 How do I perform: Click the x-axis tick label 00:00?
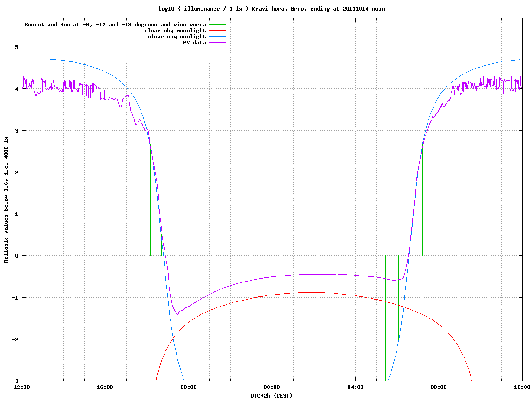272,387
